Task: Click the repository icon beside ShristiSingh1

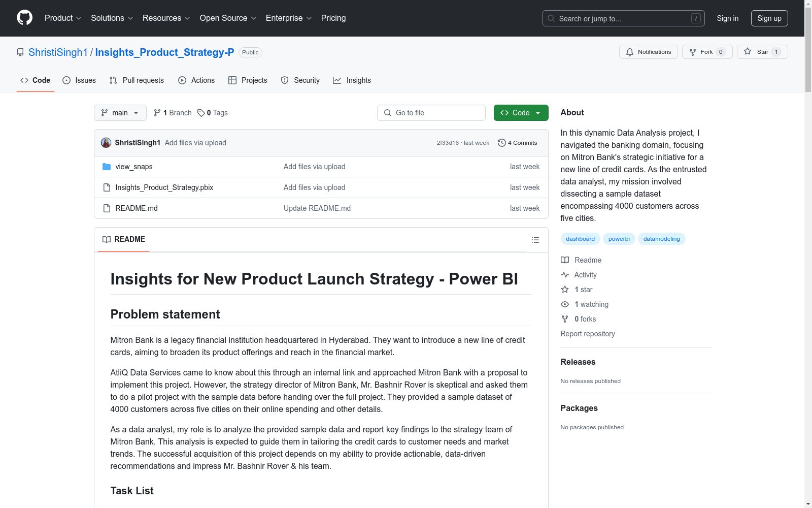Action: [20, 52]
